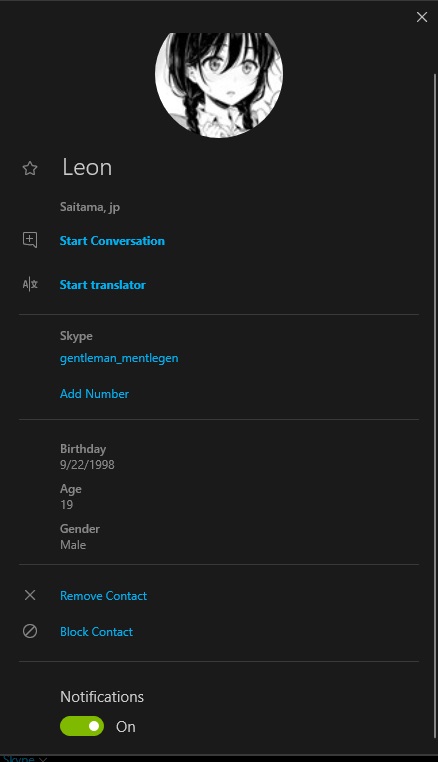Choose Remove Contact

(104, 595)
